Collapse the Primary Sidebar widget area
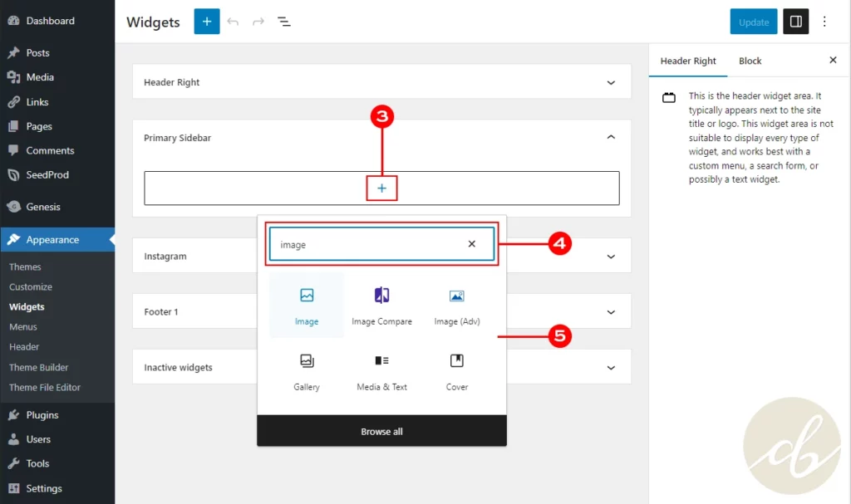 tap(611, 138)
